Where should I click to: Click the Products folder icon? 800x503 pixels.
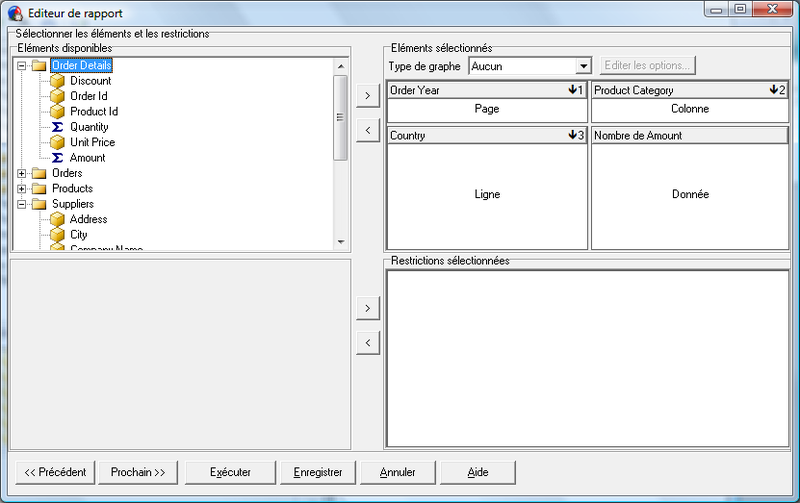pyautogui.click(x=39, y=189)
